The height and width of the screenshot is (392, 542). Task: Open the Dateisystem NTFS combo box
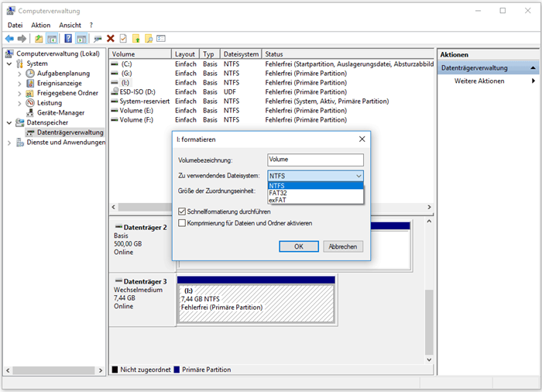coord(315,176)
